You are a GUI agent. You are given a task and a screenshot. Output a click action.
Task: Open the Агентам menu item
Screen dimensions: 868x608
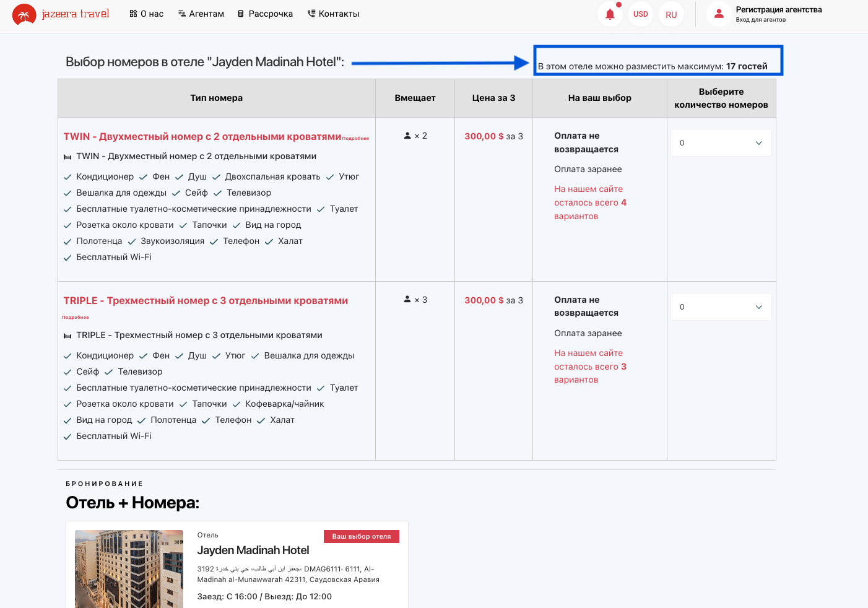tap(201, 14)
